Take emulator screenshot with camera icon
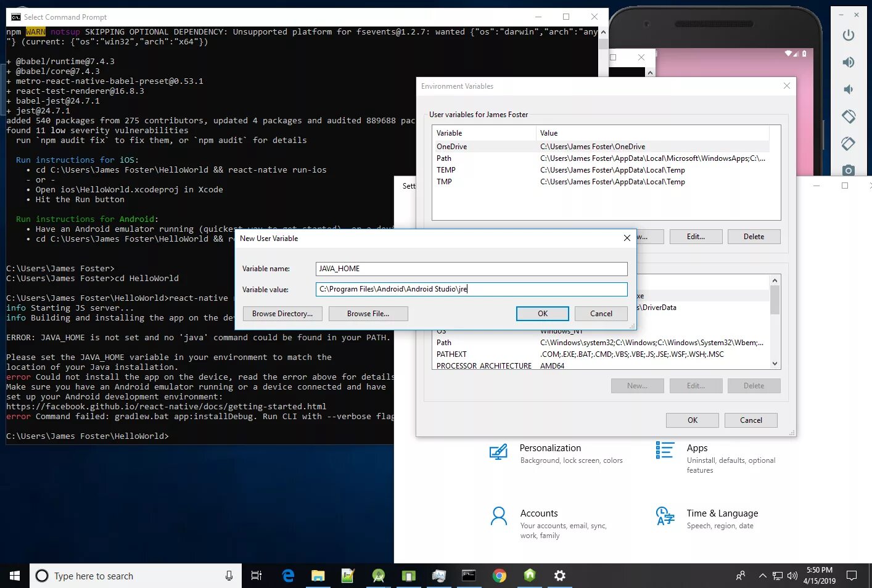872x588 pixels. pyautogui.click(x=849, y=170)
